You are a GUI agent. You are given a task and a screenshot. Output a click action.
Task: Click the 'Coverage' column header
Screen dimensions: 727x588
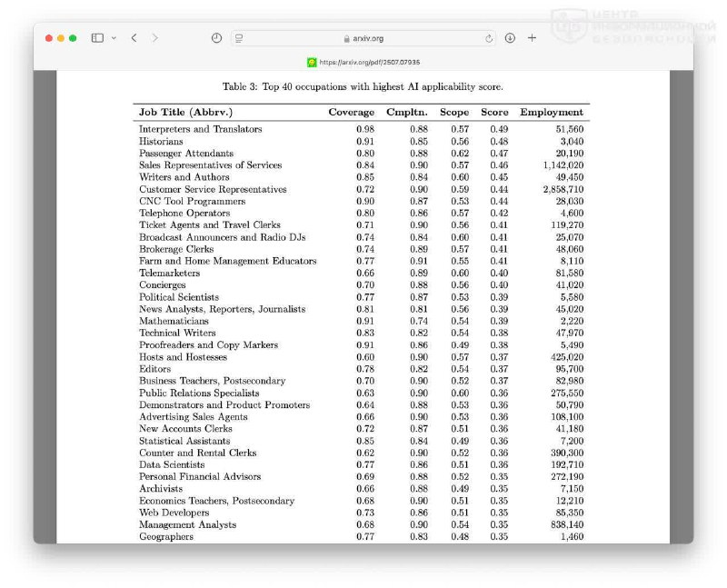352,112
